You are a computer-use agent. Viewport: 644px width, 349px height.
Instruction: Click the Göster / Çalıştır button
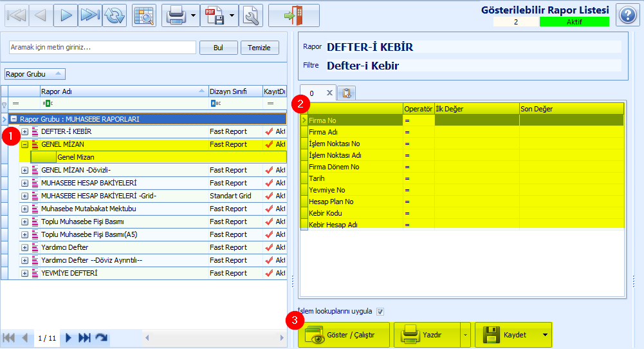point(344,335)
